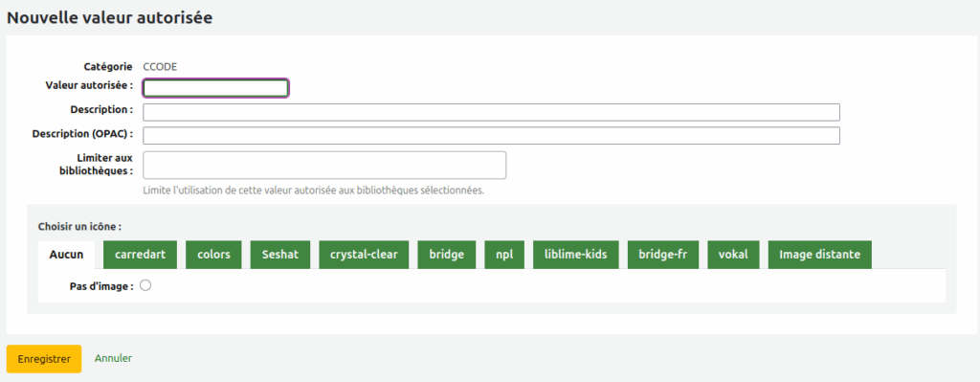Click the Description (OPAC) input field
Image resolution: width=980 pixels, height=382 pixels.
tap(491, 136)
